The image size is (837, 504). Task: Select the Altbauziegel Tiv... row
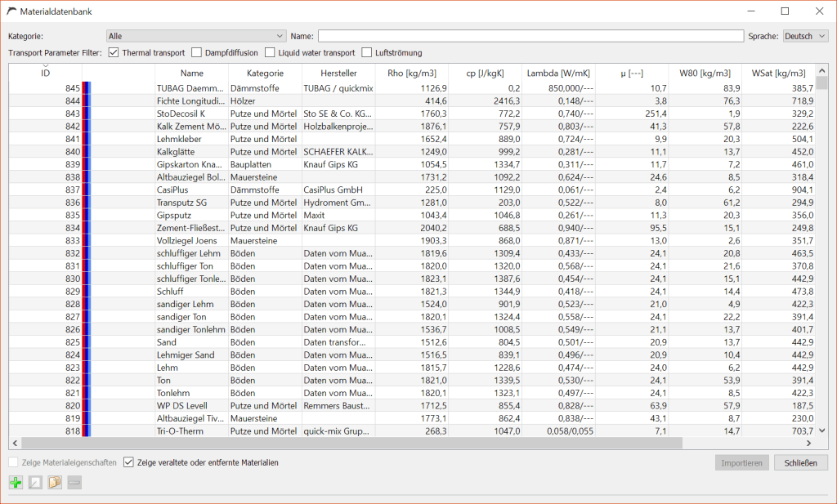(412, 418)
